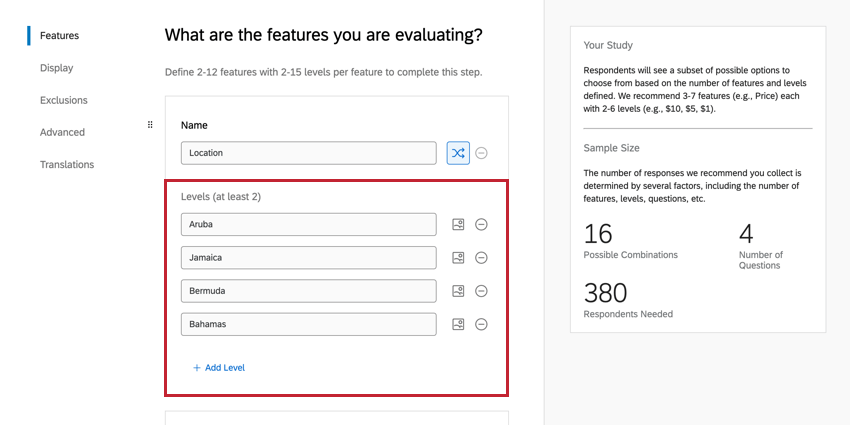Open the Advanced section

click(x=62, y=132)
